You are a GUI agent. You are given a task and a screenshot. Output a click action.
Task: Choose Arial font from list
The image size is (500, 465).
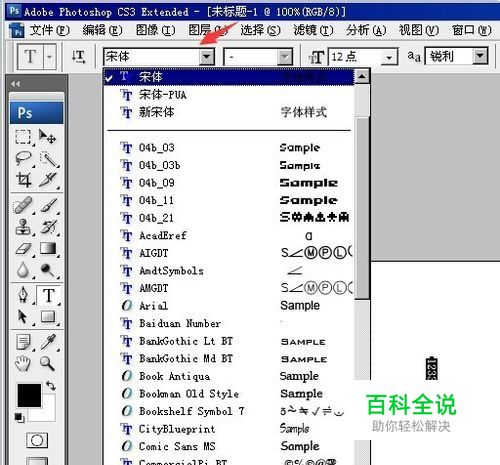point(228,306)
